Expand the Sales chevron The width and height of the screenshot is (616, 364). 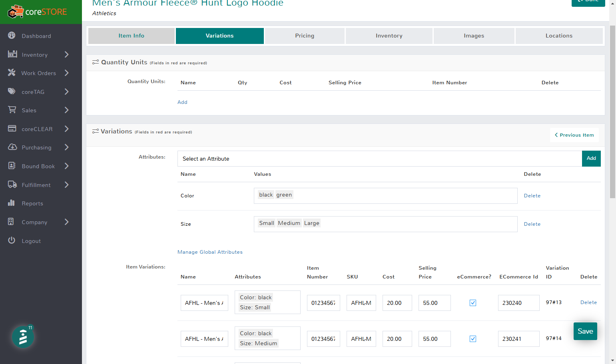point(67,110)
